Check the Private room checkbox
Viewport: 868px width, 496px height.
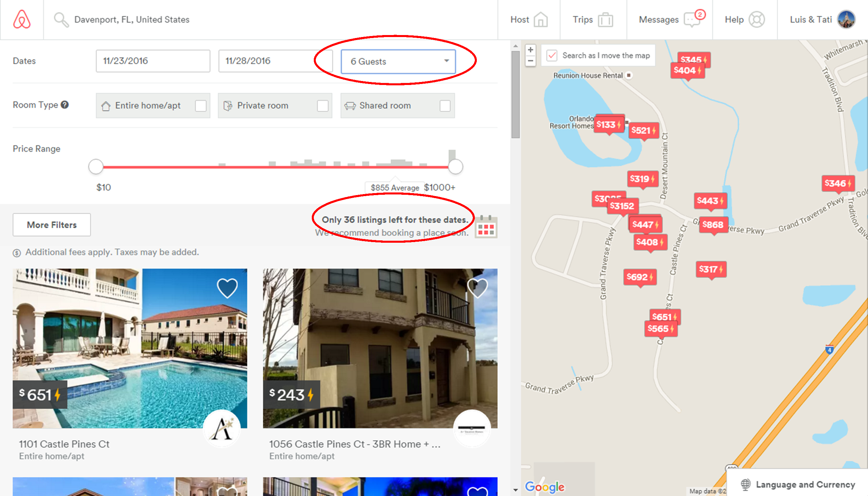coord(323,105)
